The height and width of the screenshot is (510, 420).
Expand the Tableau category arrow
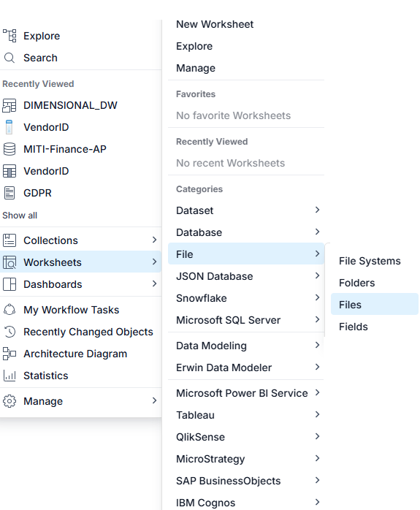pos(317,414)
